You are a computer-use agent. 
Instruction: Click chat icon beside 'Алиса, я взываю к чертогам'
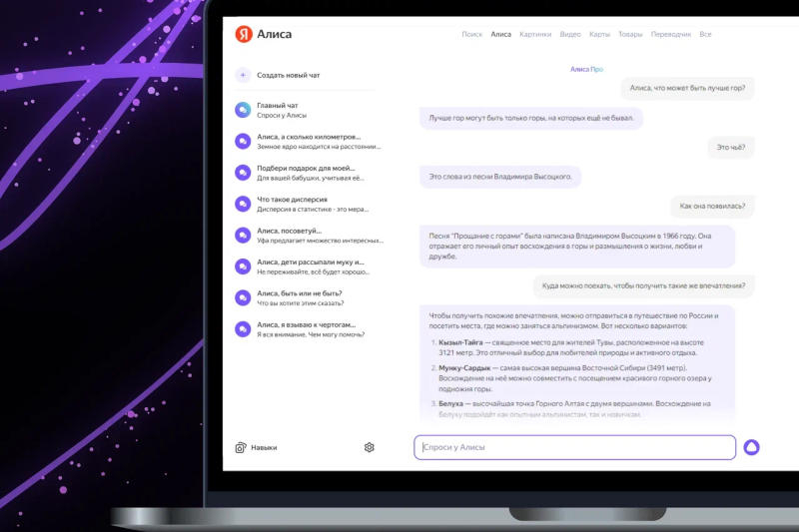point(243,329)
